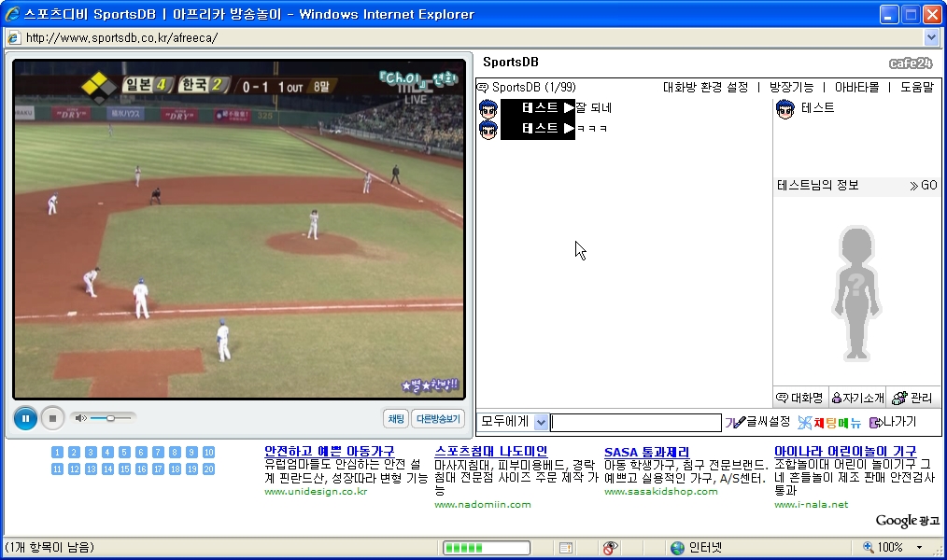Screen dimensions: 947x560
Task: Select channel number 10
Action: coord(208,453)
